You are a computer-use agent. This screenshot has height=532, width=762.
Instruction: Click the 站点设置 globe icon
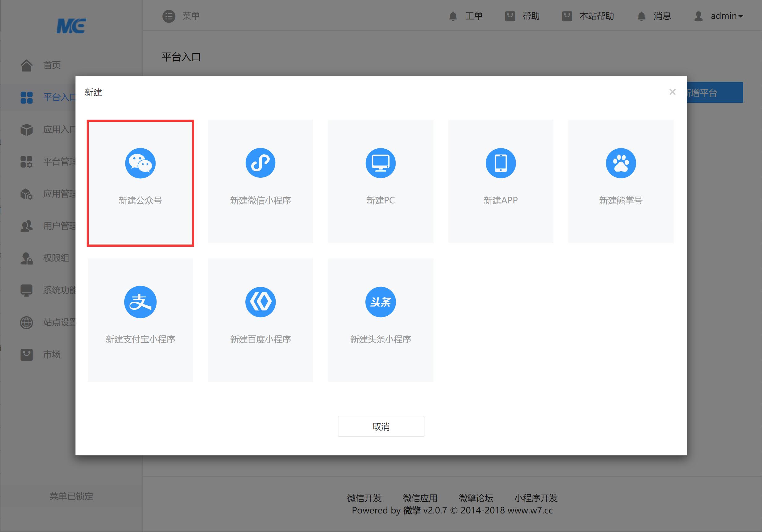click(x=27, y=323)
